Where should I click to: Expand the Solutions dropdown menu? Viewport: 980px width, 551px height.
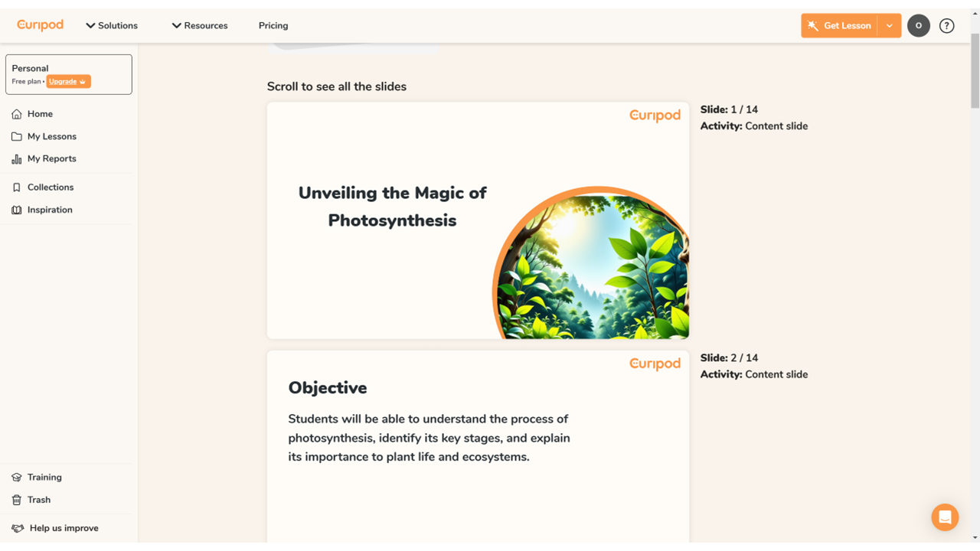[x=112, y=26]
